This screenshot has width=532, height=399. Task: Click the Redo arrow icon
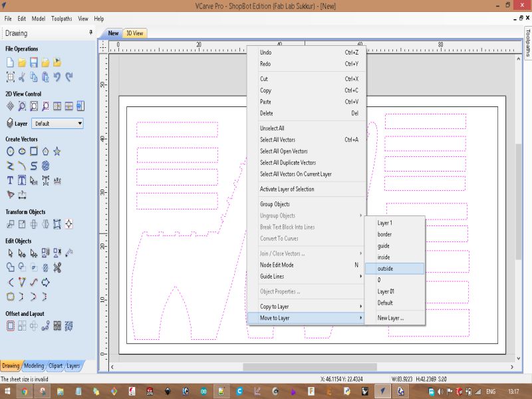coord(69,77)
